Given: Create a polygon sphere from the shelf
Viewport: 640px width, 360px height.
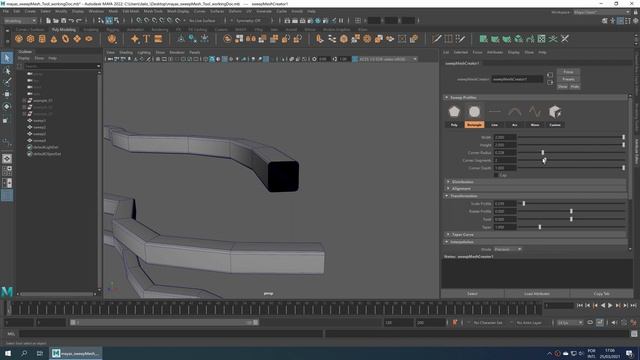Looking at the screenshot, I should [x=19, y=39].
